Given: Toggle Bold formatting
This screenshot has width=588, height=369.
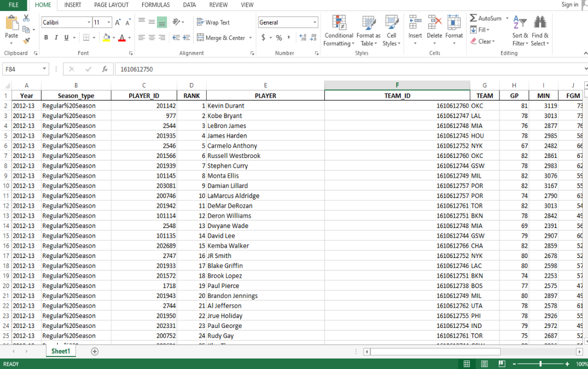Looking at the screenshot, I should [x=46, y=38].
